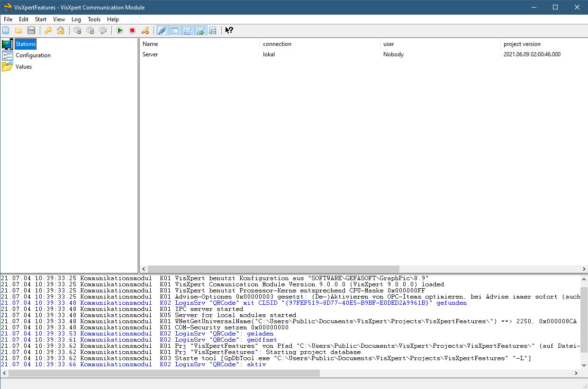Toggle the split panel view button
Screen dimensions: 588x389
pyautogui.click(x=175, y=30)
